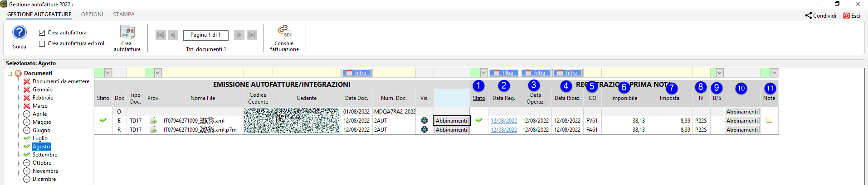Click Abbinamenti button next to 2AUT first row
Image resolution: width=868 pixels, height=185 pixels.
[451, 121]
